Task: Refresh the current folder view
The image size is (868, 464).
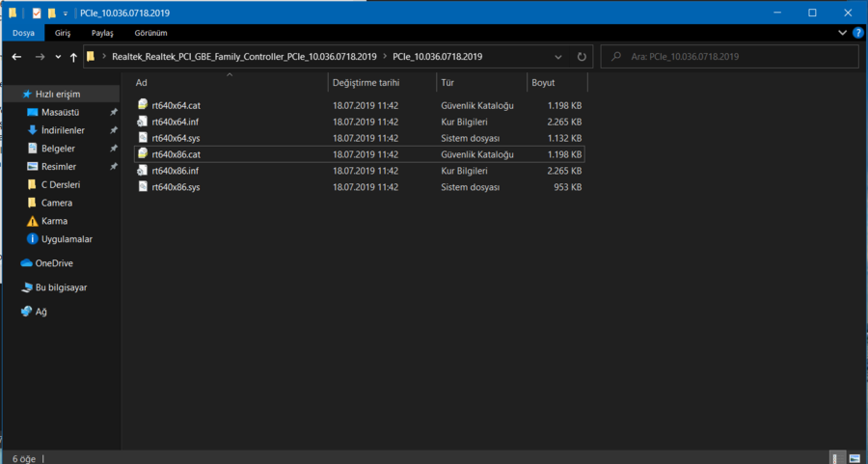Action: 582,57
